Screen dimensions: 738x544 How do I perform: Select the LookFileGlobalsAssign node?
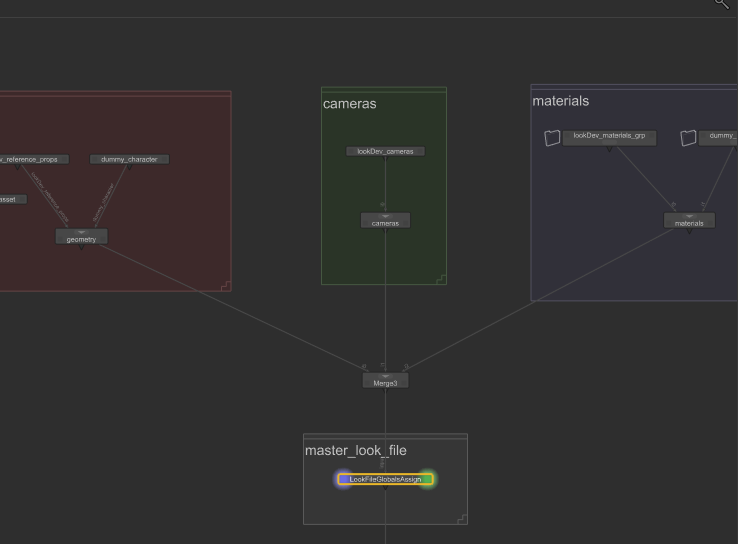pyautogui.click(x=385, y=480)
